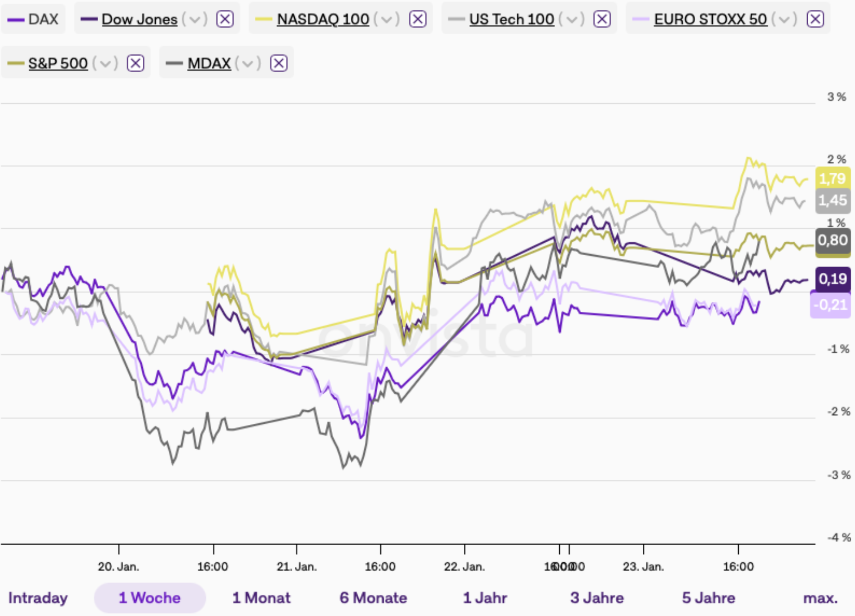Click the DAX legend color line
This screenshot has height=616, width=855.
(16, 20)
